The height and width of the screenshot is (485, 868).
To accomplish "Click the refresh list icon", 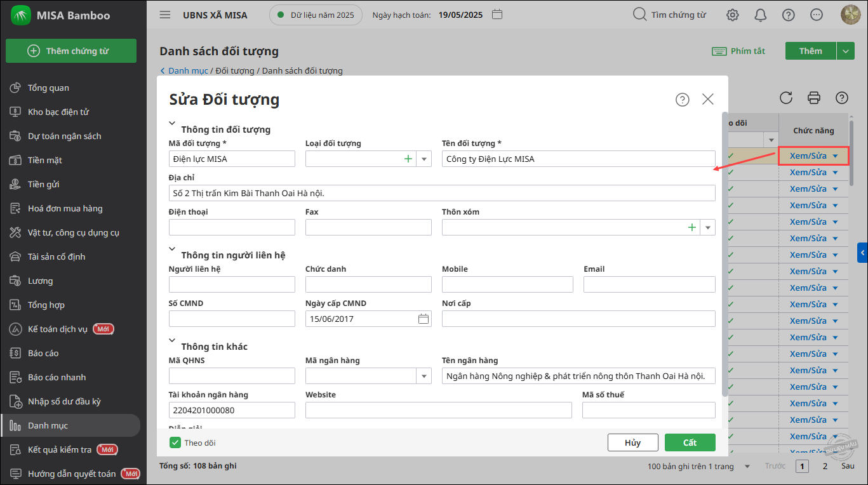I will [786, 97].
